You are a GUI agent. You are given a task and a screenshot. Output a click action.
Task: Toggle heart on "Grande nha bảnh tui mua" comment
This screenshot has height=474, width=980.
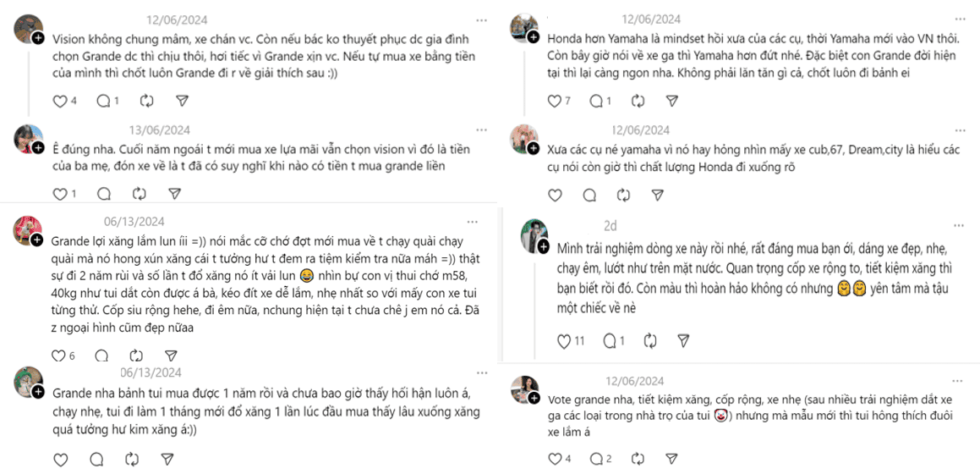click(x=60, y=460)
